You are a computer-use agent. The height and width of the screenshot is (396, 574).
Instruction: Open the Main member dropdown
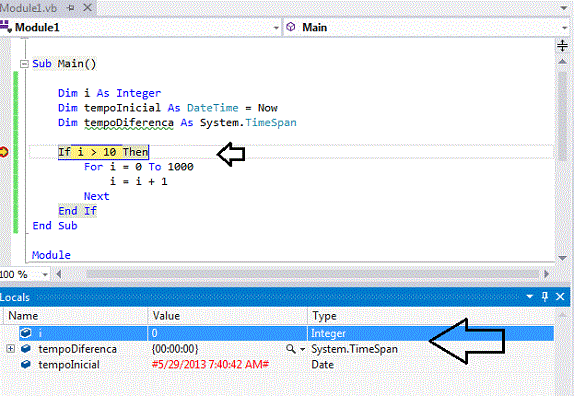pyautogui.click(x=564, y=28)
